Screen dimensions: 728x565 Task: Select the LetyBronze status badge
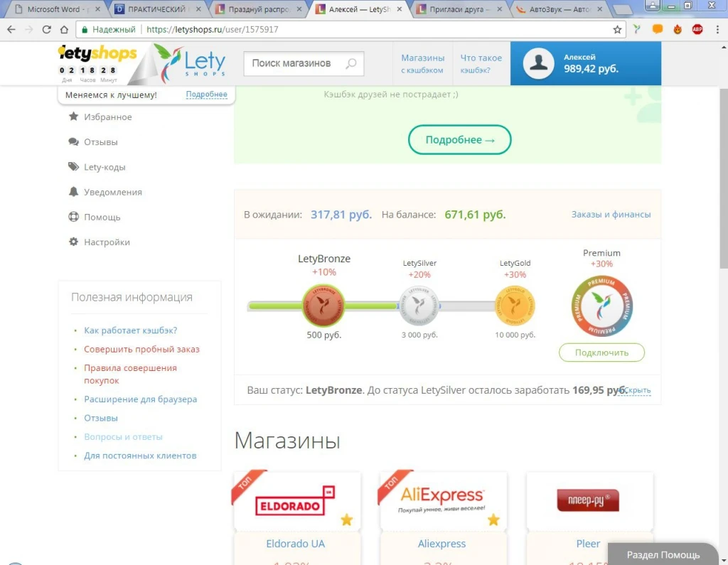pyautogui.click(x=323, y=305)
